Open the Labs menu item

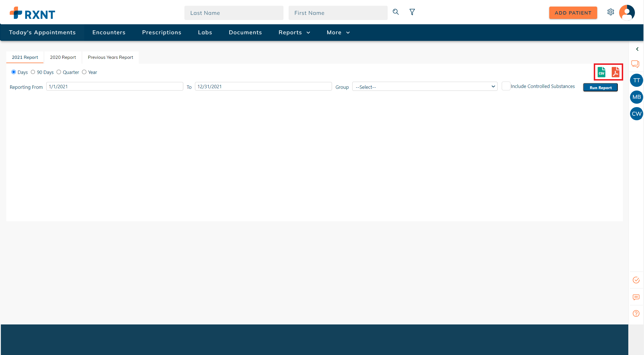[205, 33]
